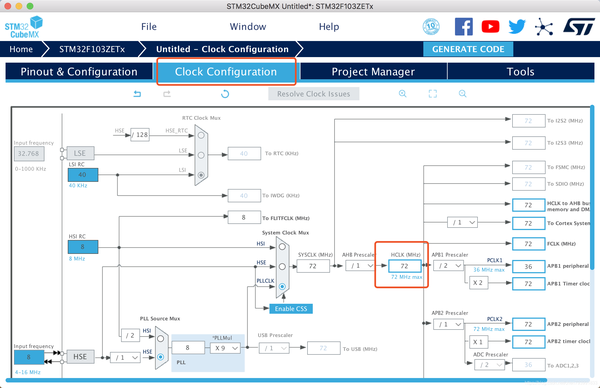The width and height of the screenshot is (600, 388).
Task: Click the HCLK (MHz) input field
Action: [x=404, y=266]
